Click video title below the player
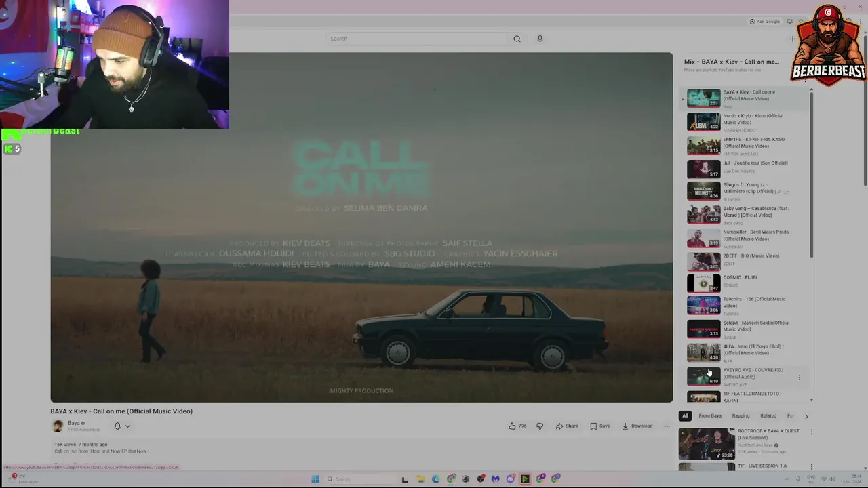 pyautogui.click(x=121, y=411)
